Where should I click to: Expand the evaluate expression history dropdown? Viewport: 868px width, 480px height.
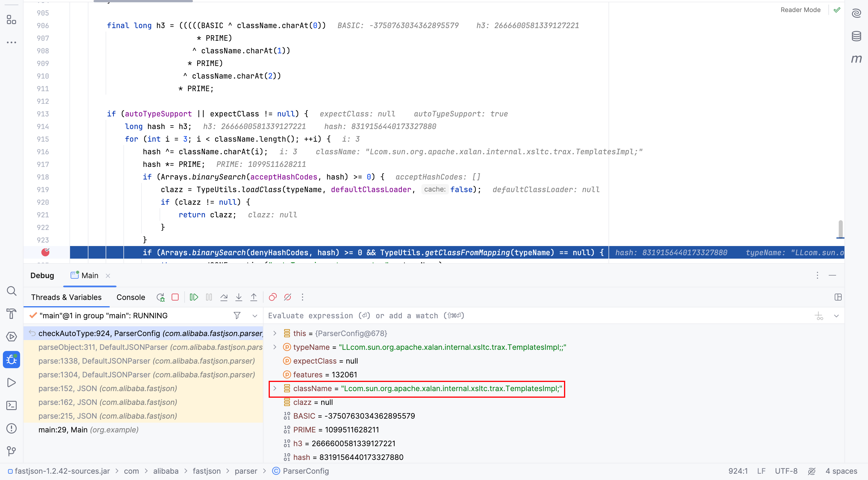[x=836, y=316]
